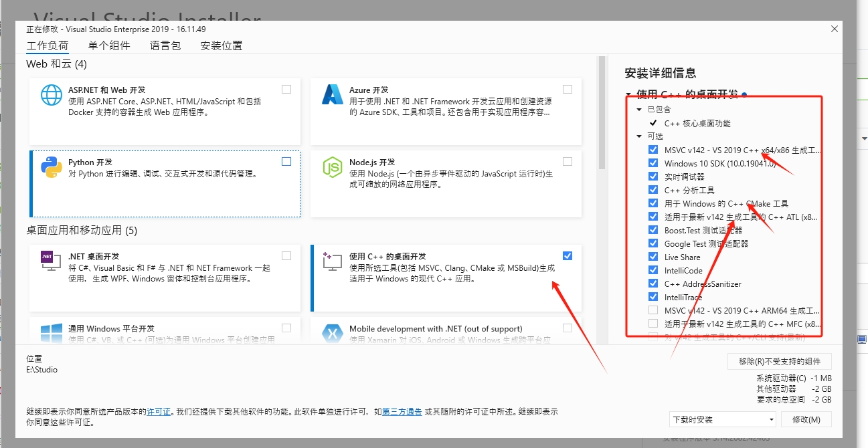Image resolution: width=868 pixels, height=448 pixels.
Task: Open the 安装位置 tab
Action: pos(222,46)
